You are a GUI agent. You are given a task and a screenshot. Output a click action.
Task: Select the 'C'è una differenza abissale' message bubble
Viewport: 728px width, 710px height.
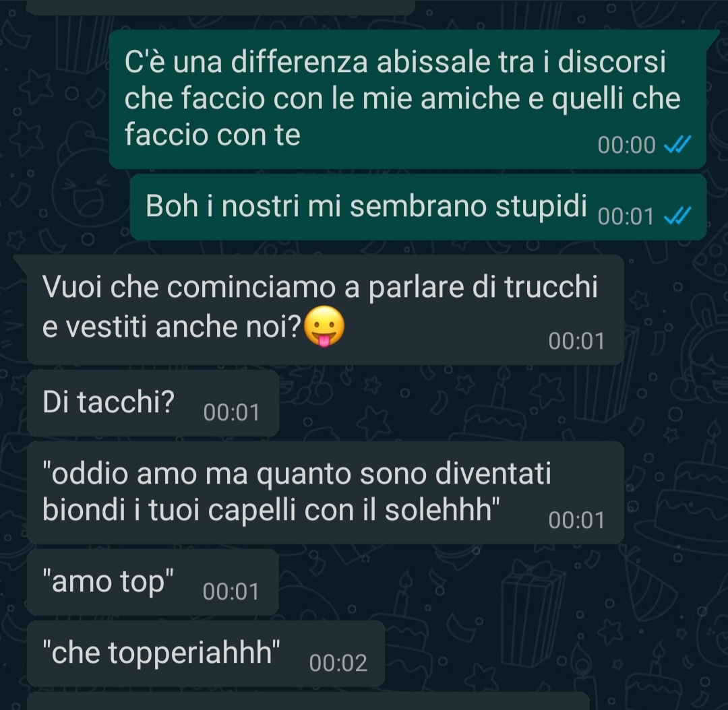pos(408,99)
